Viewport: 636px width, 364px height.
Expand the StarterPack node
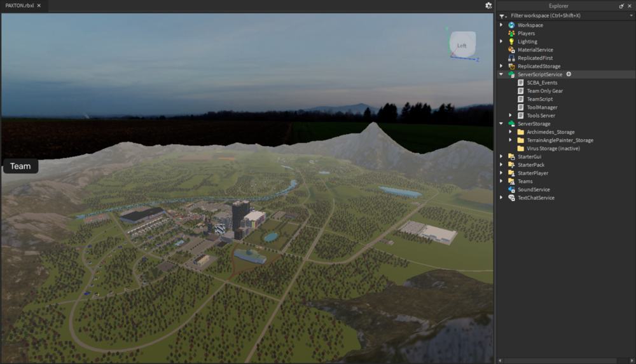[x=501, y=165]
